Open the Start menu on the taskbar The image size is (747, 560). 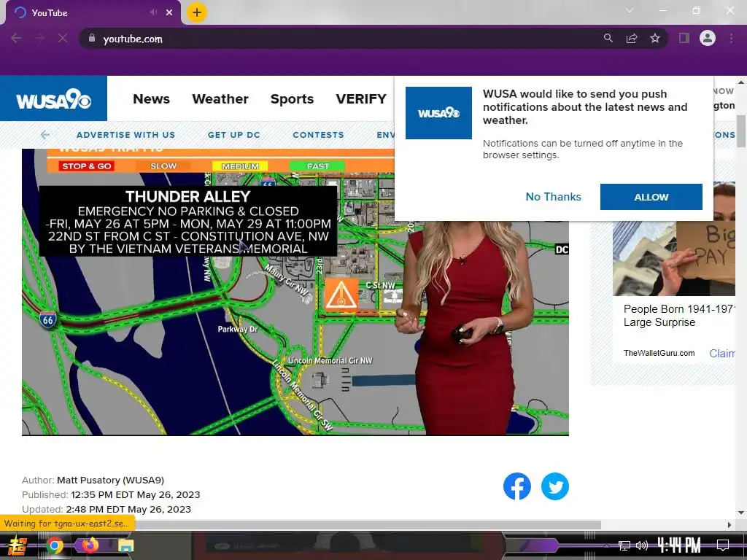click(x=17, y=545)
